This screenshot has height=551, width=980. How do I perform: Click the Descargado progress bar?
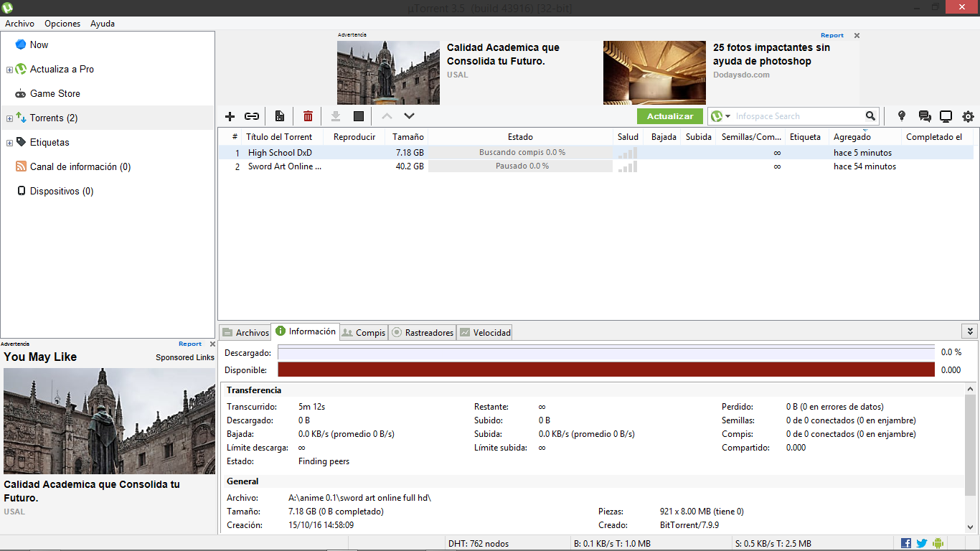click(606, 353)
